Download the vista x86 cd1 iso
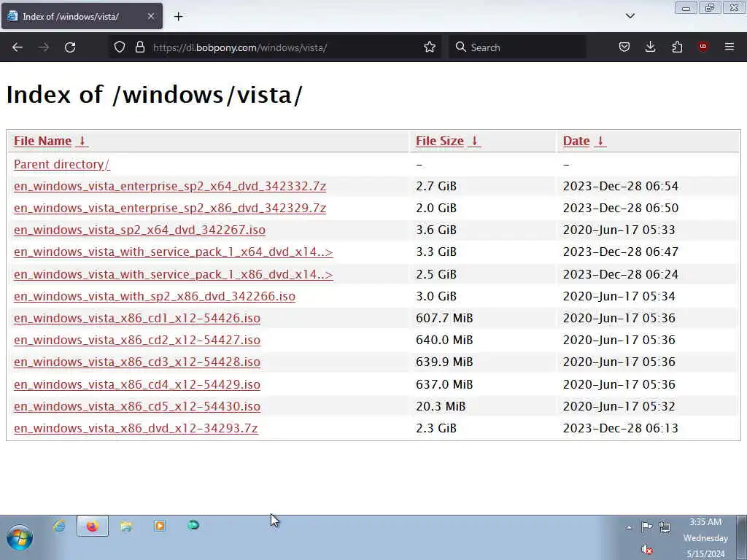 coord(137,318)
